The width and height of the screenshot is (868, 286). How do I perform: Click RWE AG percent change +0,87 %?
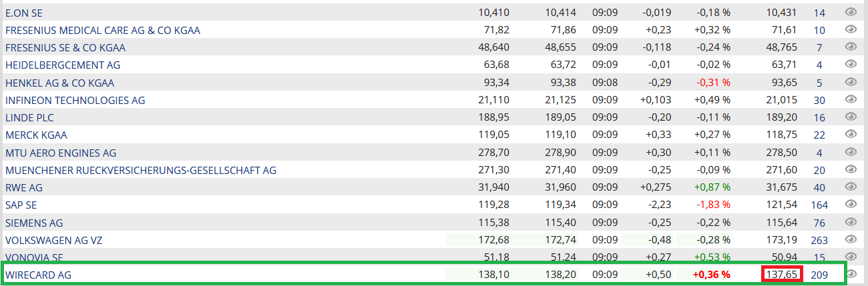(712, 187)
